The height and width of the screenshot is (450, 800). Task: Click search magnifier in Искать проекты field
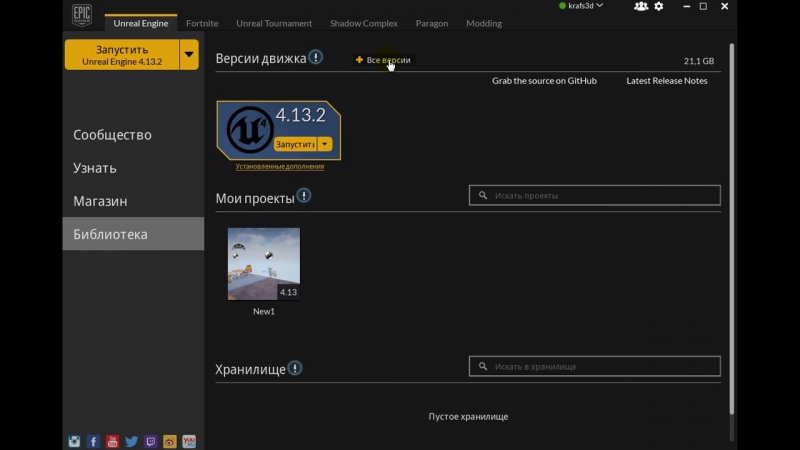tap(483, 195)
